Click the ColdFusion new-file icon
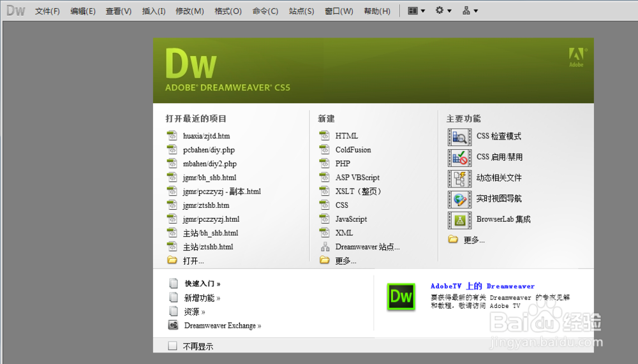 point(324,149)
